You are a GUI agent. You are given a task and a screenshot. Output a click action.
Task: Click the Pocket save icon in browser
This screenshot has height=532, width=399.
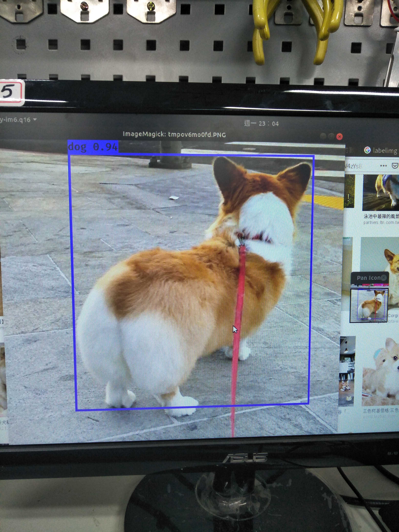395,166
